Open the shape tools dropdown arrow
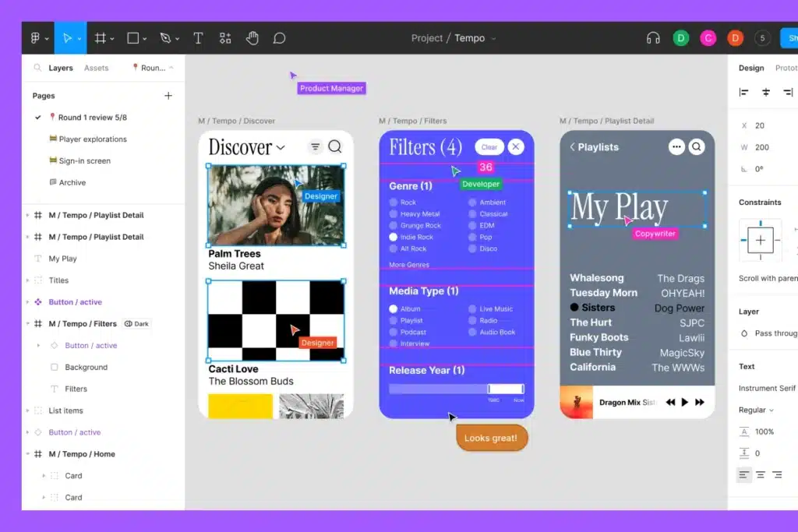798x532 pixels. pyautogui.click(x=144, y=39)
